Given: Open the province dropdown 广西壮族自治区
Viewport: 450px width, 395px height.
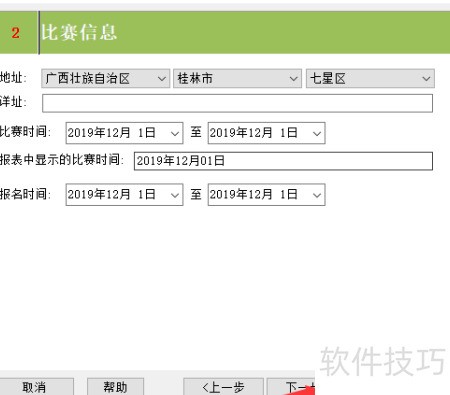Looking at the screenshot, I should [106, 79].
